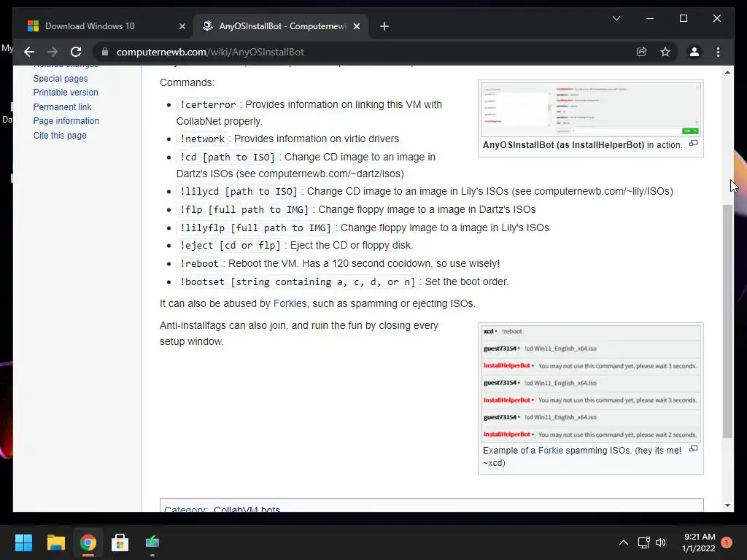Open Microsoft Store from taskbar
The image size is (747, 560).
click(x=120, y=542)
